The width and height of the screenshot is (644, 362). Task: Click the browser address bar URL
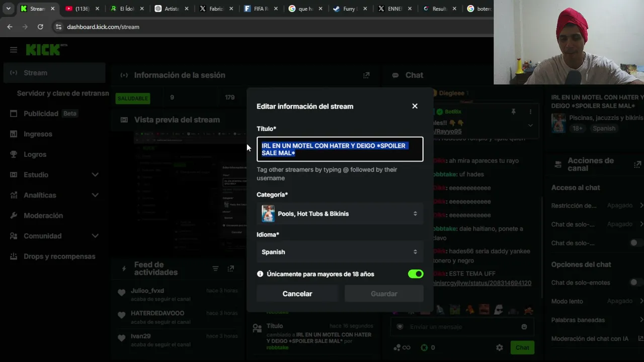(x=103, y=27)
